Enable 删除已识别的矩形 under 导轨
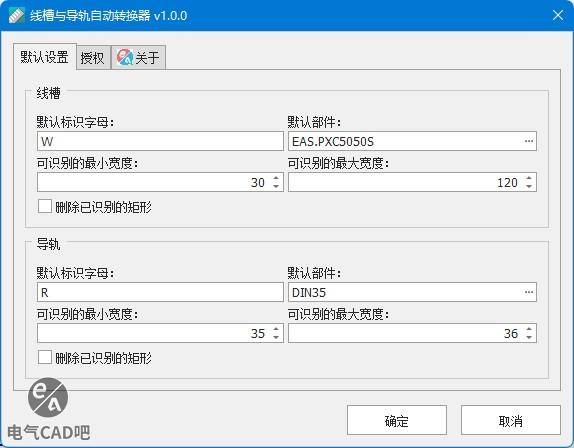 (x=45, y=357)
